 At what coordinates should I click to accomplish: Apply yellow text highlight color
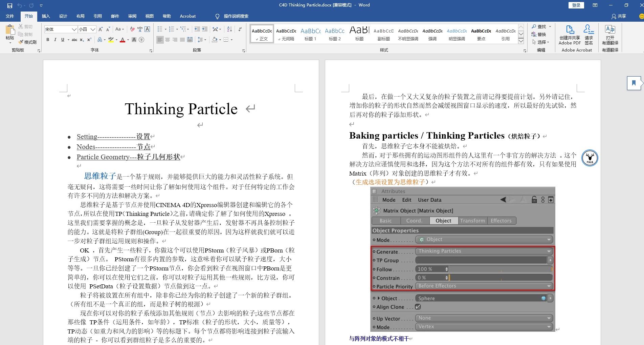tap(111, 40)
